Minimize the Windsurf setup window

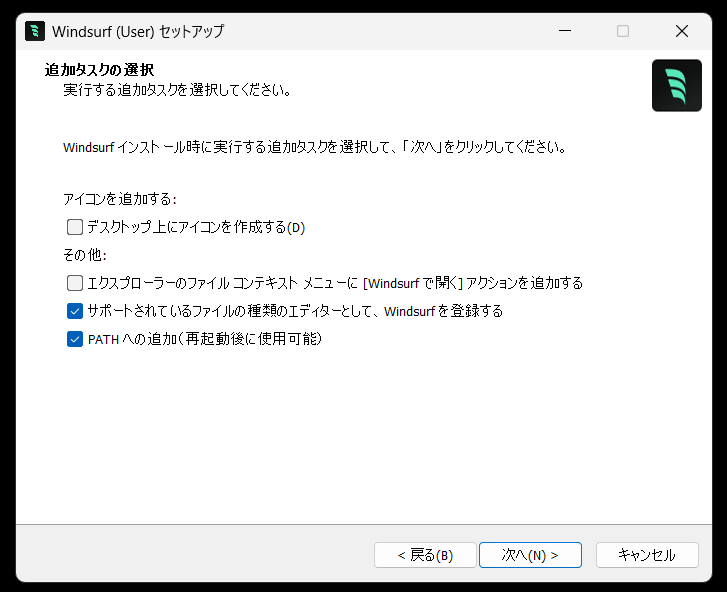[x=565, y=31]
